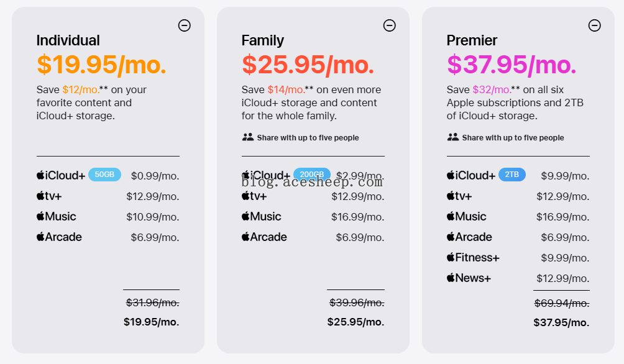
Task: Click the Premier $37.95/mo. headline price
Action: pyautogui.click(x=512, y=65)
